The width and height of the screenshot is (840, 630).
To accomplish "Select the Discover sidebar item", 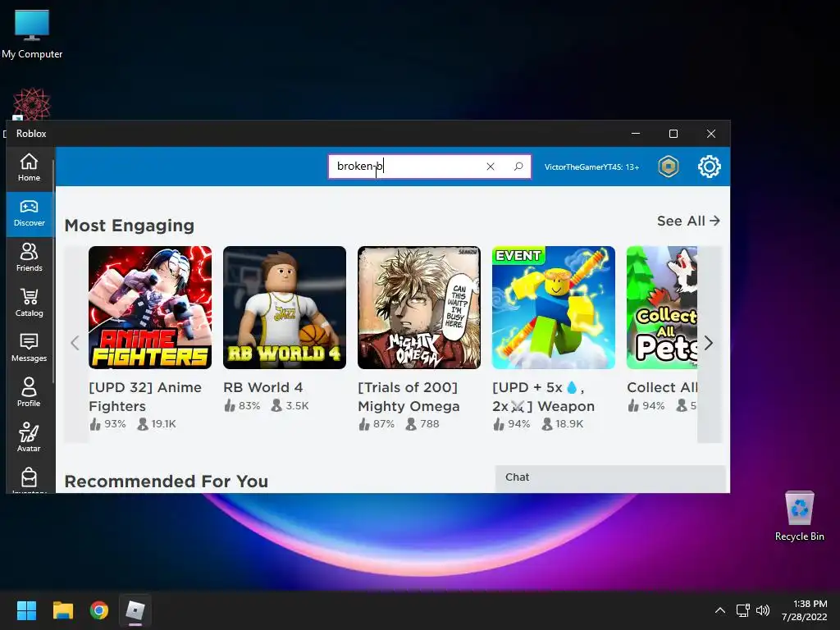I will coord(29,214).
